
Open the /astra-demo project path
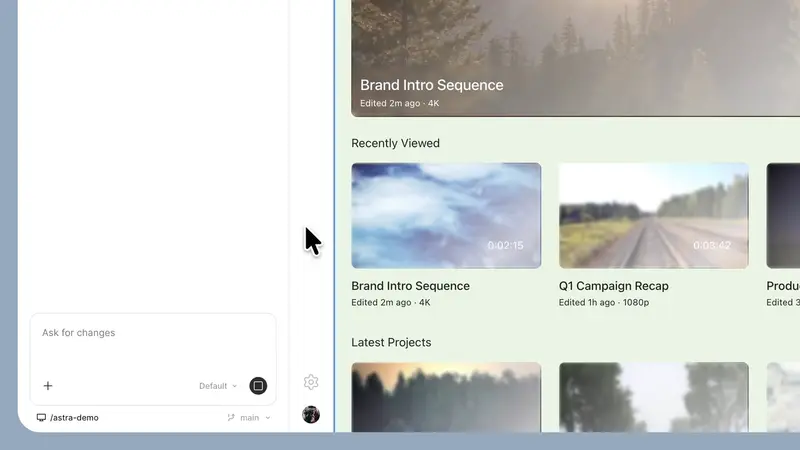74,417
